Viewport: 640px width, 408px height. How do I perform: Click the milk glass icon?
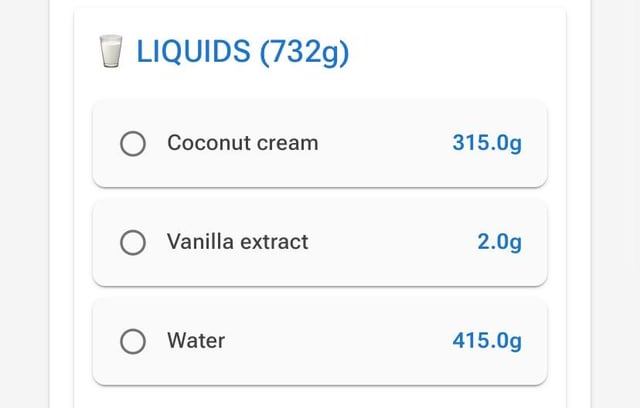pyautogui.click(x=111, y=51)
